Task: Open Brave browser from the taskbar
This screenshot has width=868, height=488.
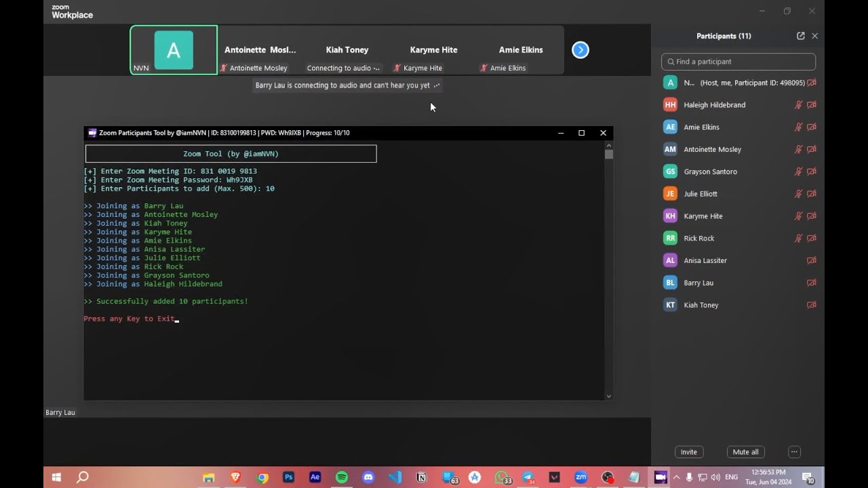Action: 236,477
